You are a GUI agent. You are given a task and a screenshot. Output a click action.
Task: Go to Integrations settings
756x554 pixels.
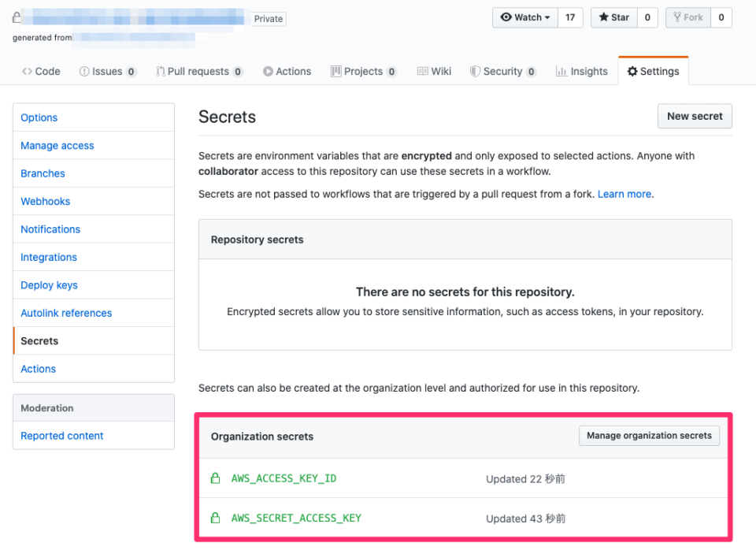(94, 257)
